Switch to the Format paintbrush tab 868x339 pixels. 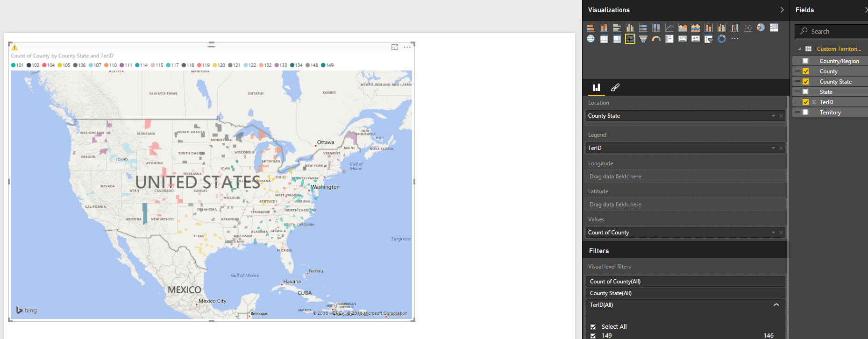[x=615, y=87]
